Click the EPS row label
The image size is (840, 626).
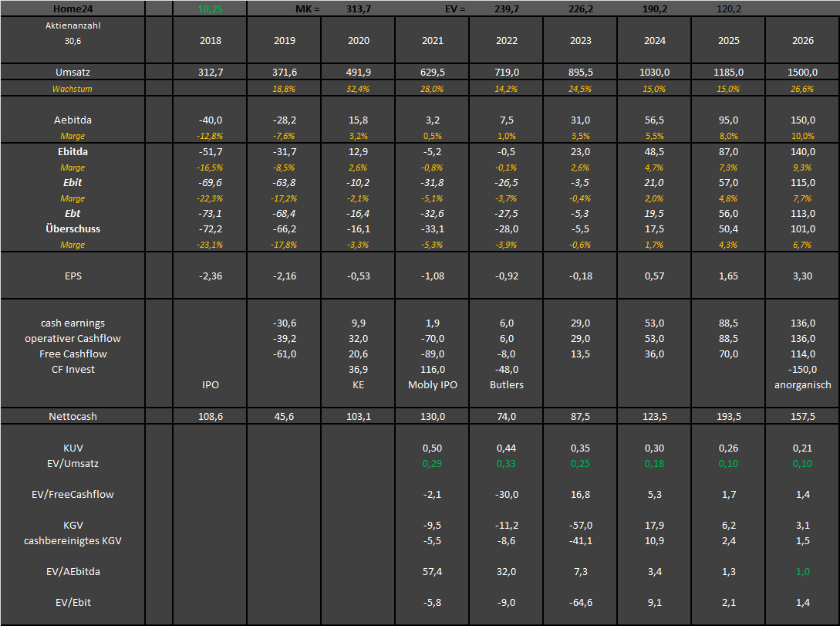pyautogui.click(x=73, y=276)
